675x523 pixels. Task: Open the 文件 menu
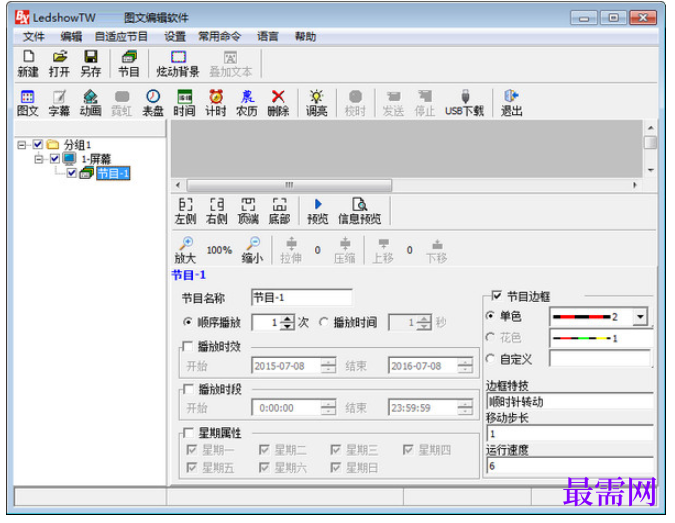tap(34, 37)
